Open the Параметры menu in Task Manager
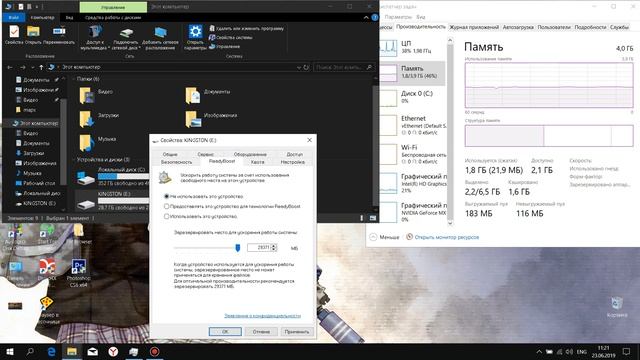 click(398, 17)
